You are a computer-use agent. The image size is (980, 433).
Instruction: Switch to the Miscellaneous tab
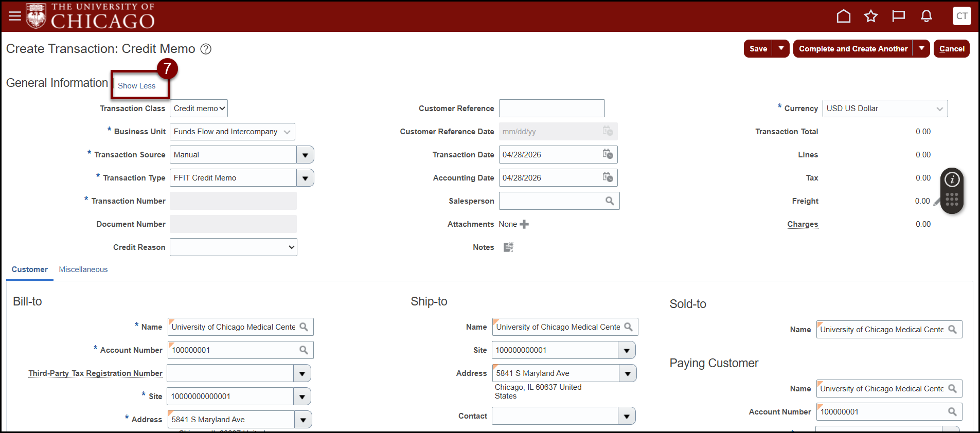point(83,269)
